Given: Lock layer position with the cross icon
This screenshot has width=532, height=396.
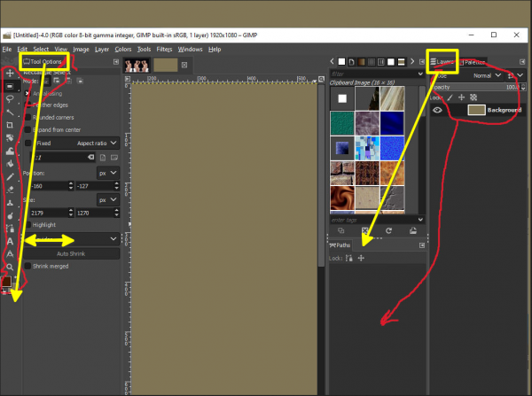Looking at the screenshot, I should coord(461,97).
